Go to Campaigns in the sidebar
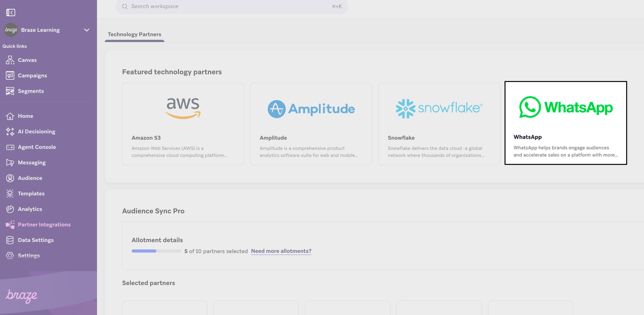The height and width of the screenshot is (315, 644). point(33,75)
